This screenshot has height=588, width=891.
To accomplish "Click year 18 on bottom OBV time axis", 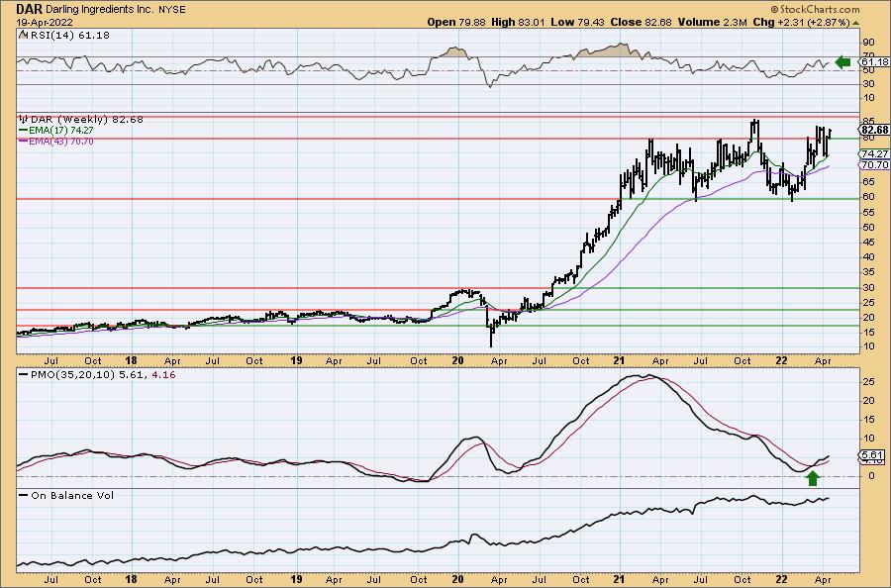I will [132, 579].
